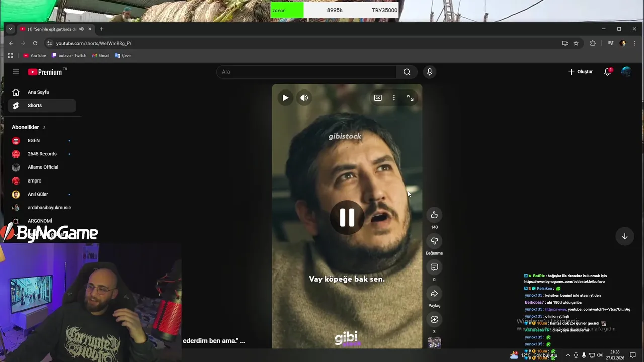Open the bufavo - Twitch bookmark

click(69, 56)
